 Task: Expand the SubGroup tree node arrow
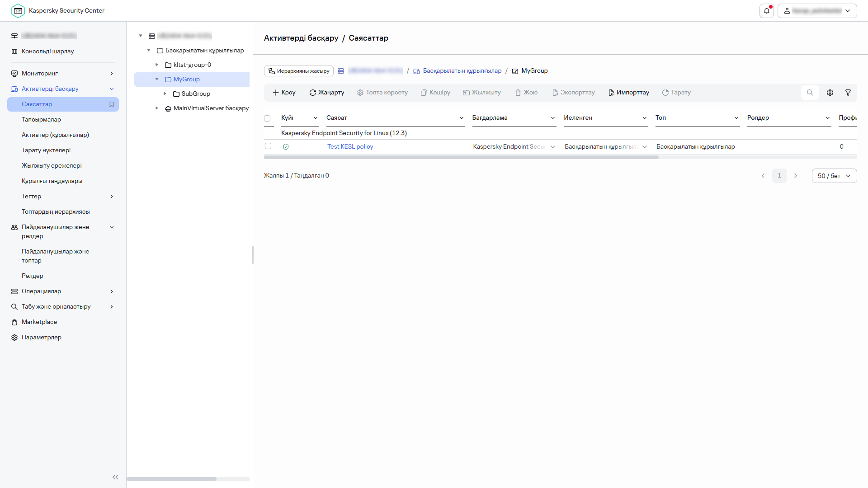tap(165, 94)
